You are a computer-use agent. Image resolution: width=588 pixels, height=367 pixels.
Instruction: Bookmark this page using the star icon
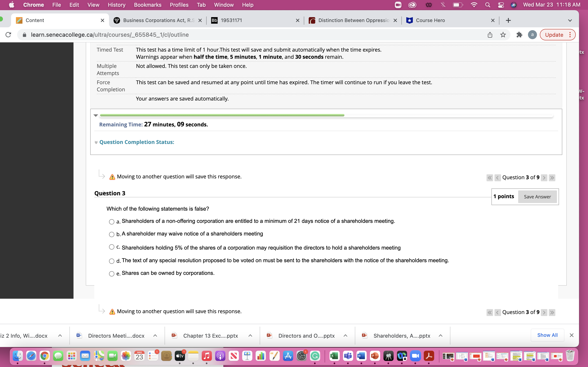(x=503, y=35)
